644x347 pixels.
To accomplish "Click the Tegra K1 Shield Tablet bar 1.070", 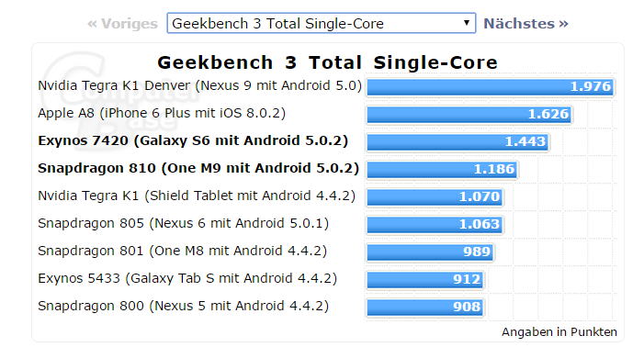I will tap(435, 196).
